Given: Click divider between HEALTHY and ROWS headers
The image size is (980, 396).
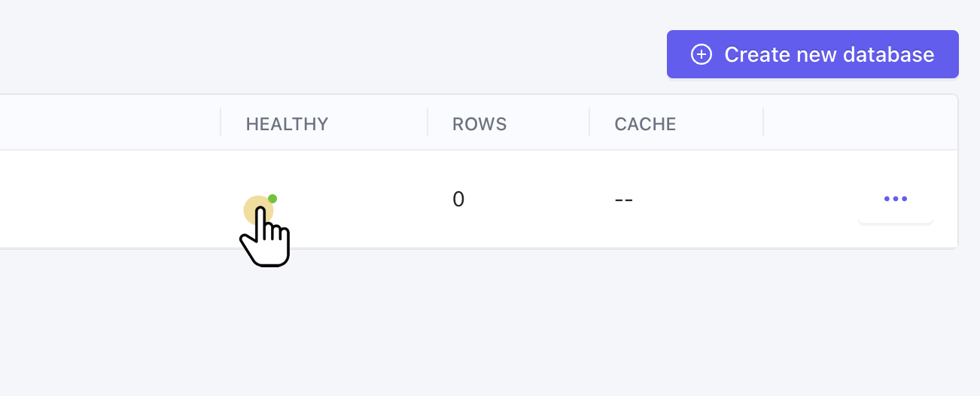Looking at the screenshot, I should 428,122.
